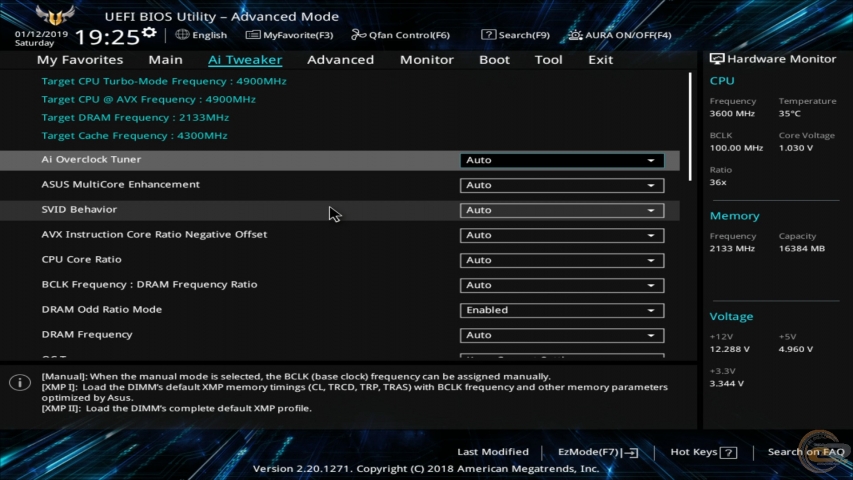Change language via English button
The image size is (853, 480).
[201, 35]
